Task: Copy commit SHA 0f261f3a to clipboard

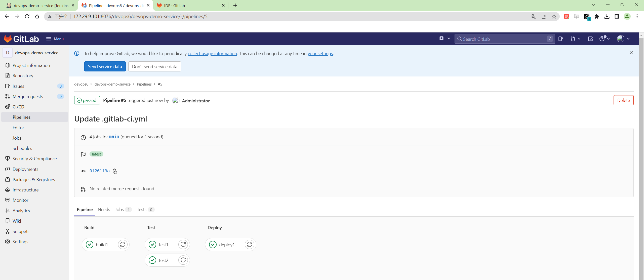Action: (115, 171)
